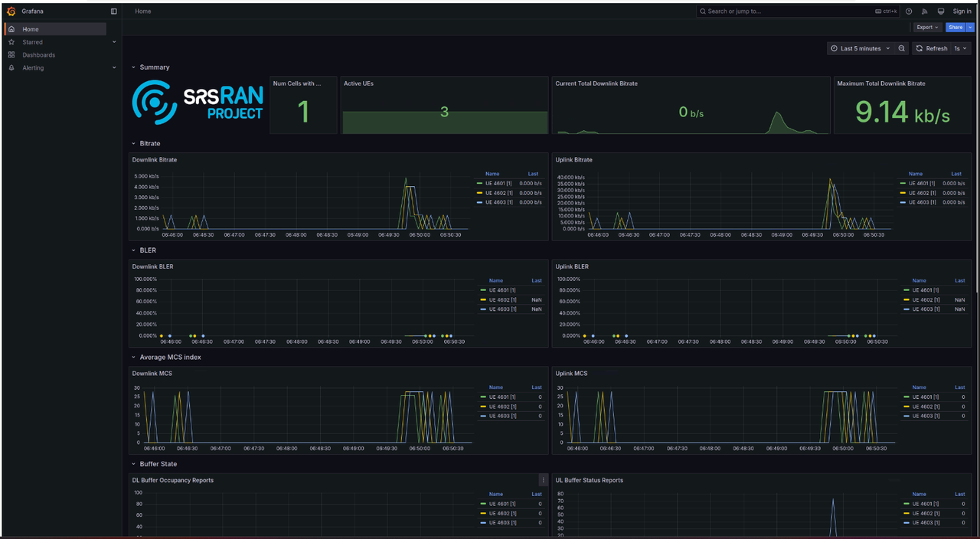This screenshot has width=980, height=539.
Task: Click the monitor kiosk mode icon
Action: coord(941,11)
